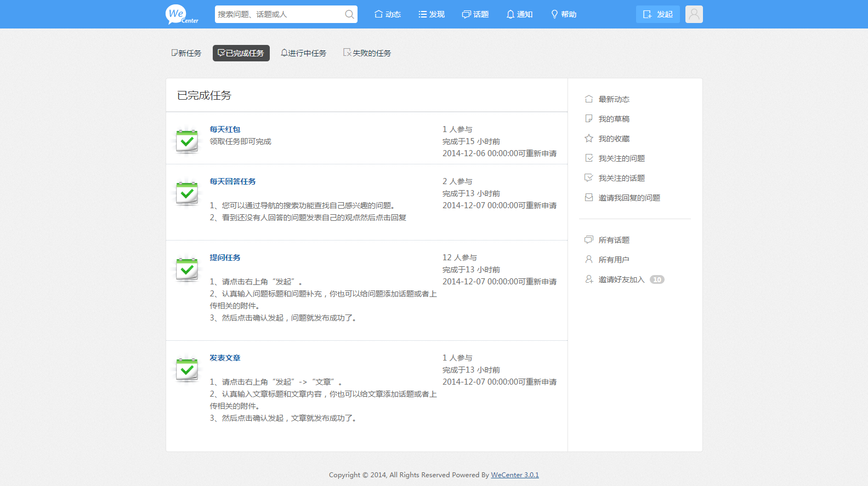Open the 提问任务 task link
This screenshot has width=868, height=486.
click(x=225, y=258)
